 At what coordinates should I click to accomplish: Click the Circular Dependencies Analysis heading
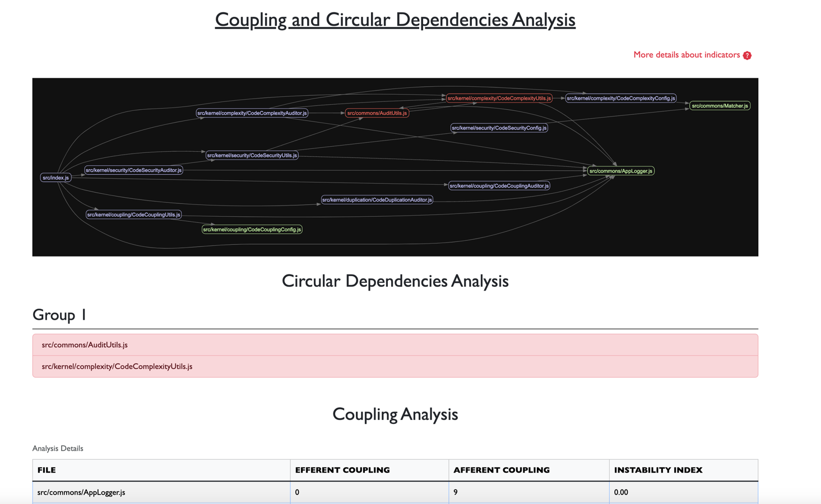[x=395, y=281]
